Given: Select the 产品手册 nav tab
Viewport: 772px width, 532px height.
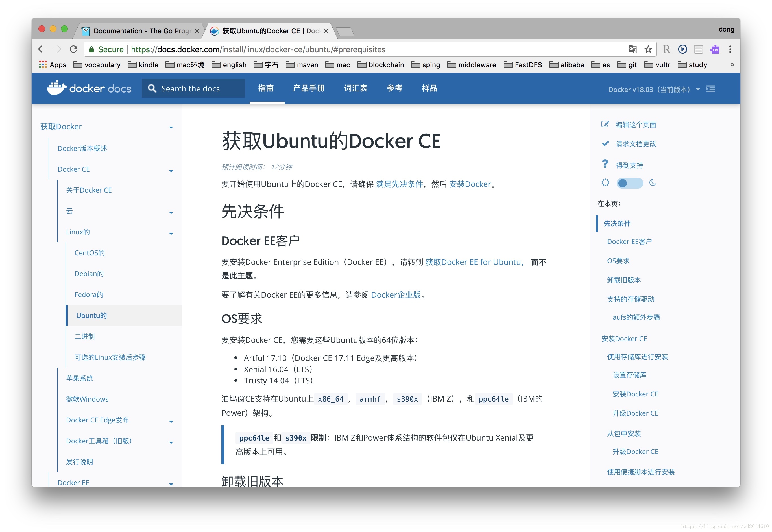Looking at the screenshot, I should click(308, 88).
